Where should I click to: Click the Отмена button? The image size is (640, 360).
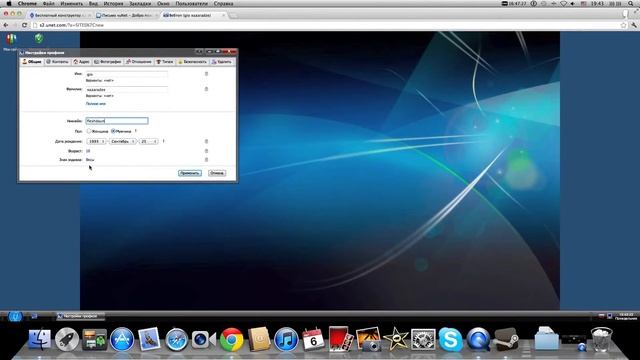[x=217, y=173]
